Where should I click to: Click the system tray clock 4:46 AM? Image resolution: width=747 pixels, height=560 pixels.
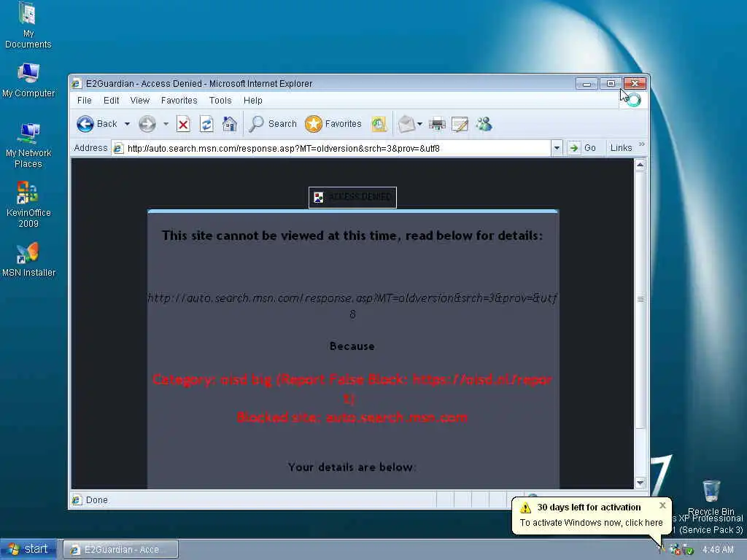718,550
